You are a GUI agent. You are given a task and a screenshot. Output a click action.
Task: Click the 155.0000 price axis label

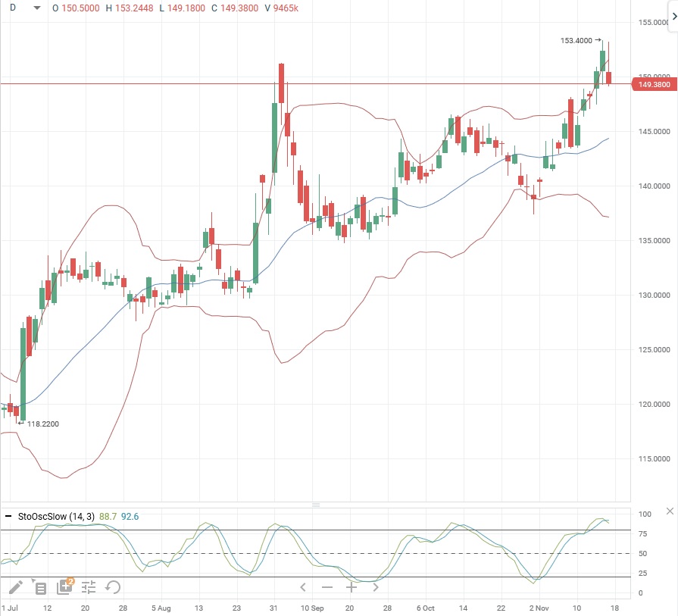tap(653, 23)
